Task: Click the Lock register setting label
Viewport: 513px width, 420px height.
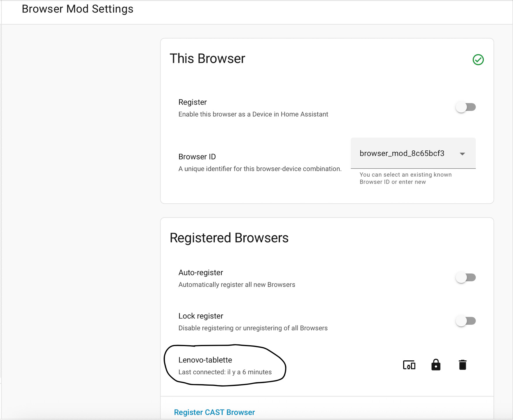Action: point(201,316)
